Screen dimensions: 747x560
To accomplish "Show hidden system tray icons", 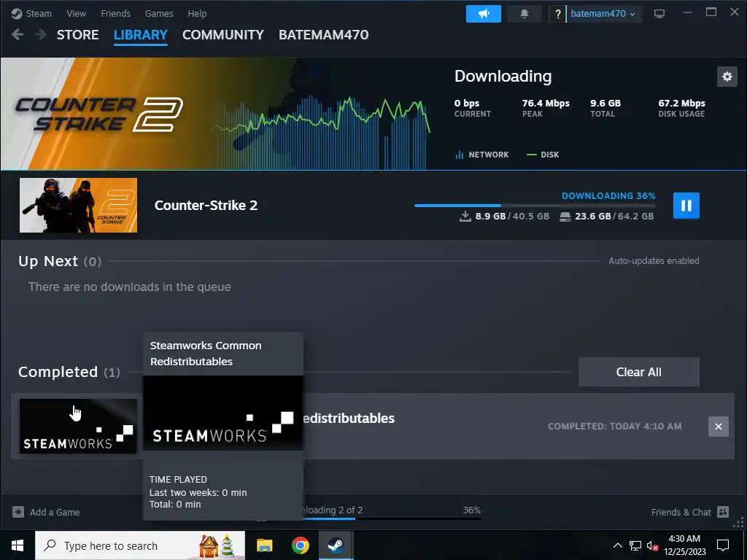I will click(x=617, y=545).
